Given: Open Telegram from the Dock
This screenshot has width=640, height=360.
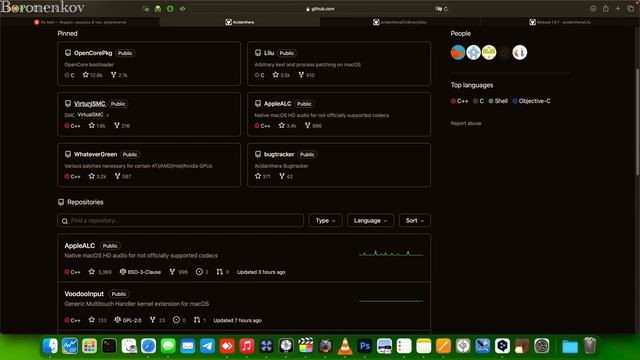Looking at the screenshot, I should click(x=207, y=346).
